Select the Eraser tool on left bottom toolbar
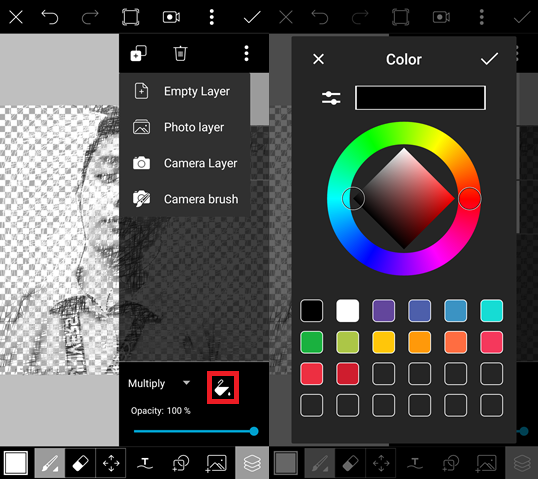The height and width of the screenshot is (479, 538). click(80, 463)
